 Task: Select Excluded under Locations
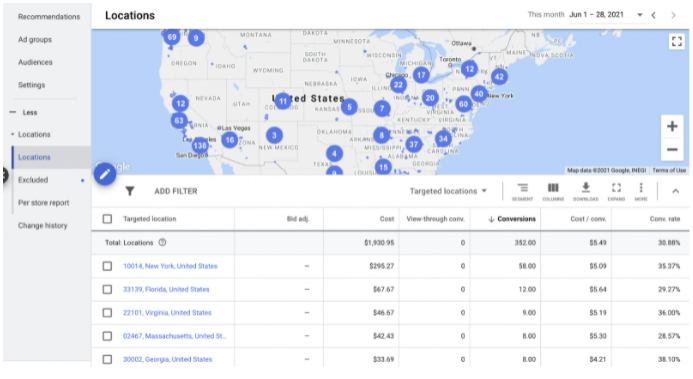pos(33,180)
